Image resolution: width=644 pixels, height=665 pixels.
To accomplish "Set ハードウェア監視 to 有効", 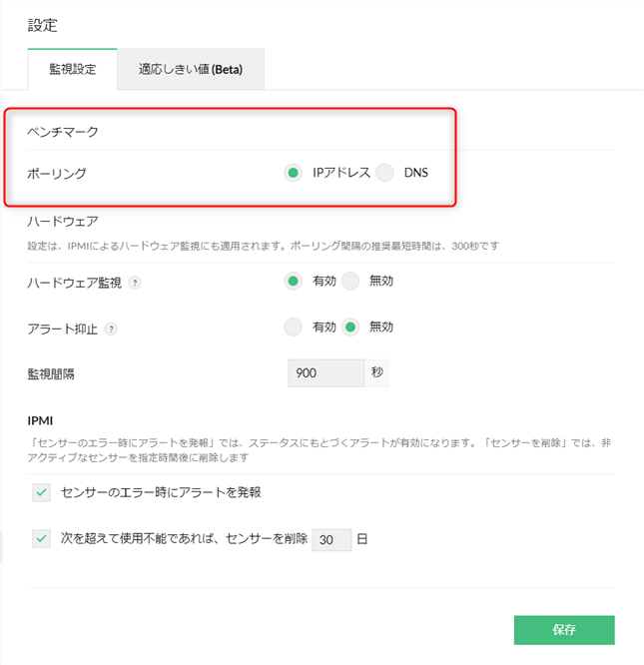I will point(294,282).
